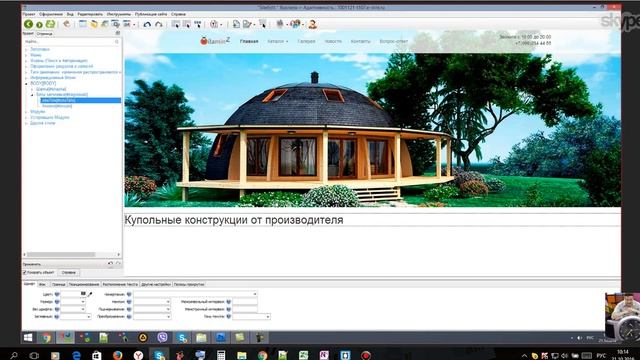Toggle the blue icon beside Межсимвольный интервал label

pyautogui.click(x=229, y=302)
